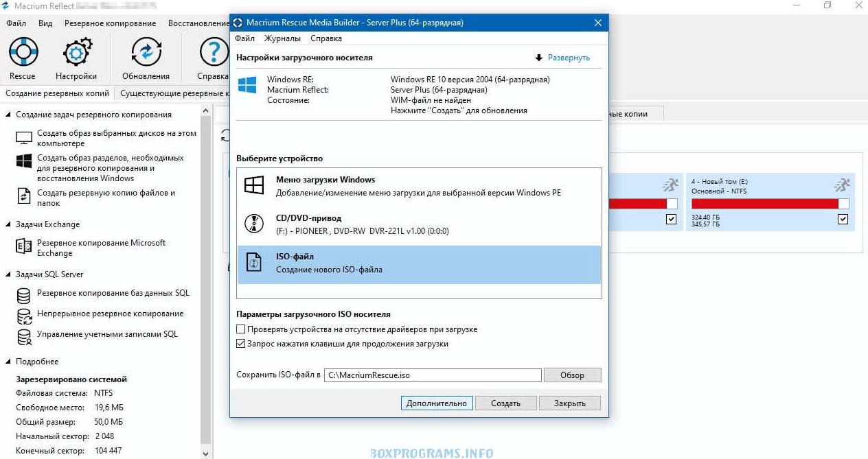
Task: Select the Меню загрузки Windows device
Action: (419, 187)
